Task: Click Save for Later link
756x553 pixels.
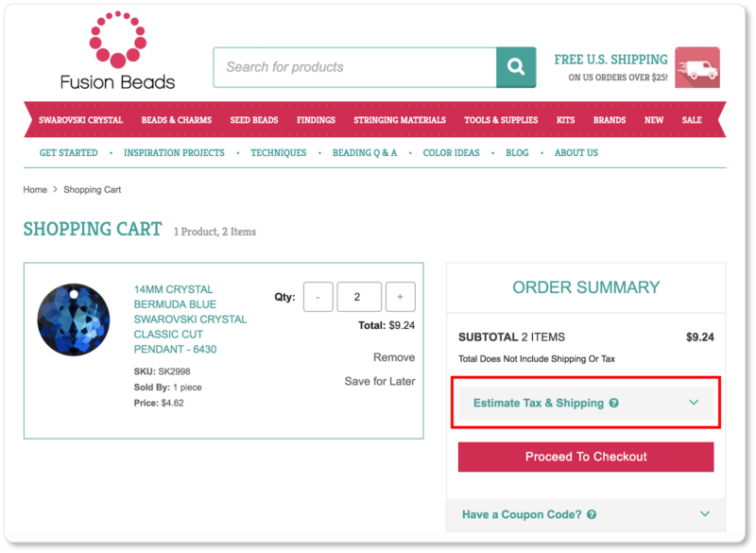Action: 380,381
